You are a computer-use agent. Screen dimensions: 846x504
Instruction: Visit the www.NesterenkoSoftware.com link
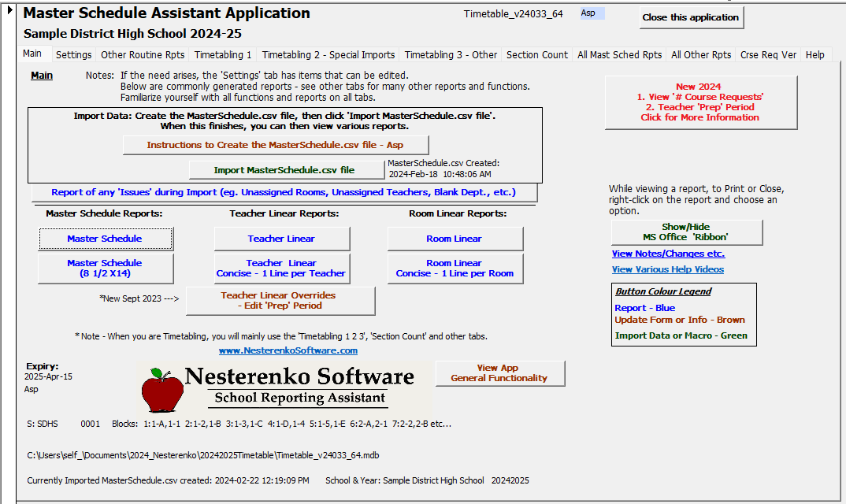[x=288, y=350]
